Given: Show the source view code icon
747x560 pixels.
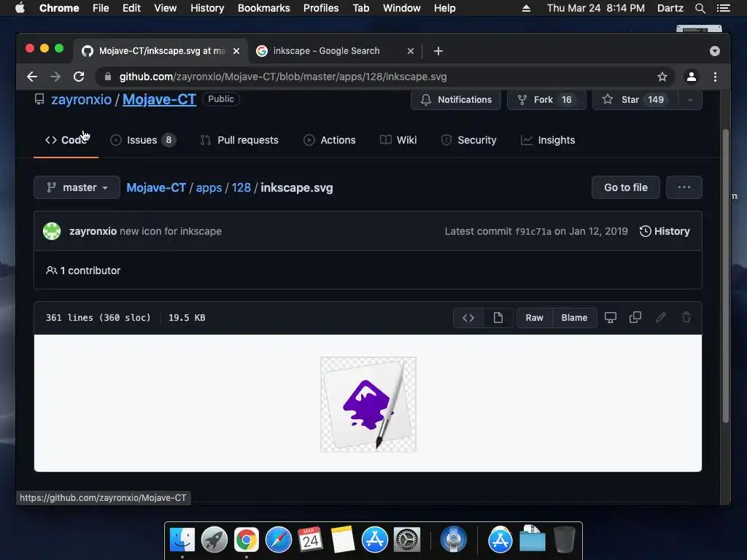Looking at the screenshot, I should coord(468,318).
